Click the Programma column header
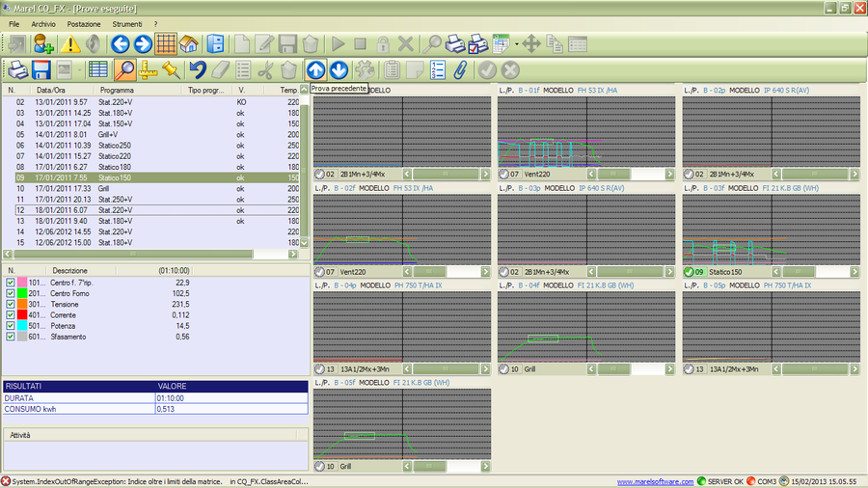This screenshot has height=488, width=868. click(117, 90)
